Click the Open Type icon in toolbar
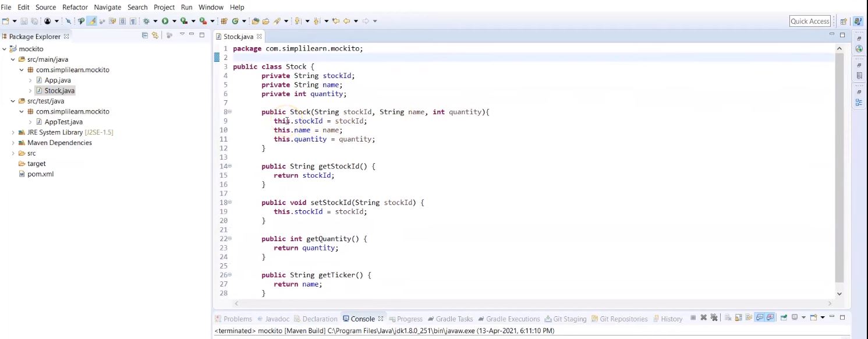Viewport: 868px width, 339px height. [x=254, y=21]
